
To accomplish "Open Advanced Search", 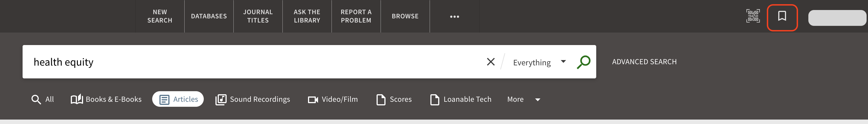I will (x=644, y=62).
